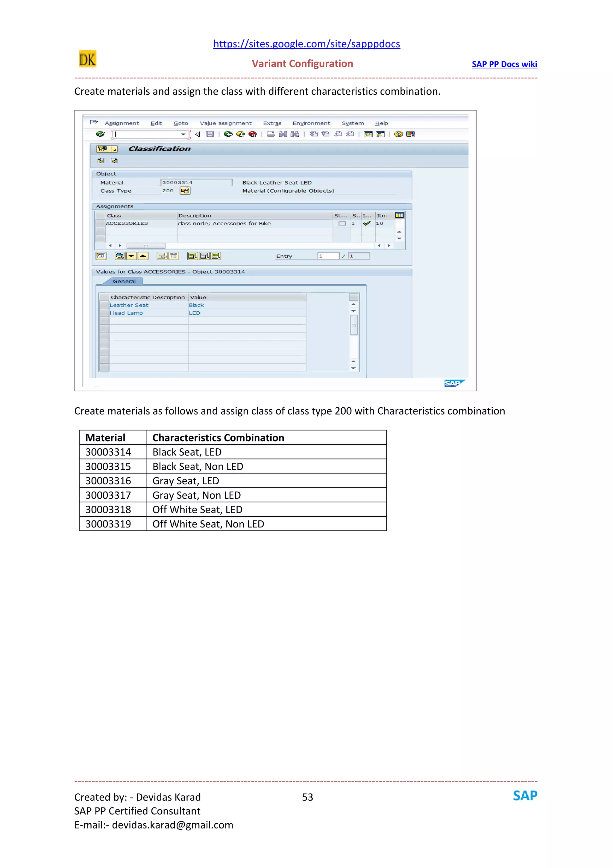Click the red Cancel icon
This screenshot has width=613, height=868.
(253, 134)
